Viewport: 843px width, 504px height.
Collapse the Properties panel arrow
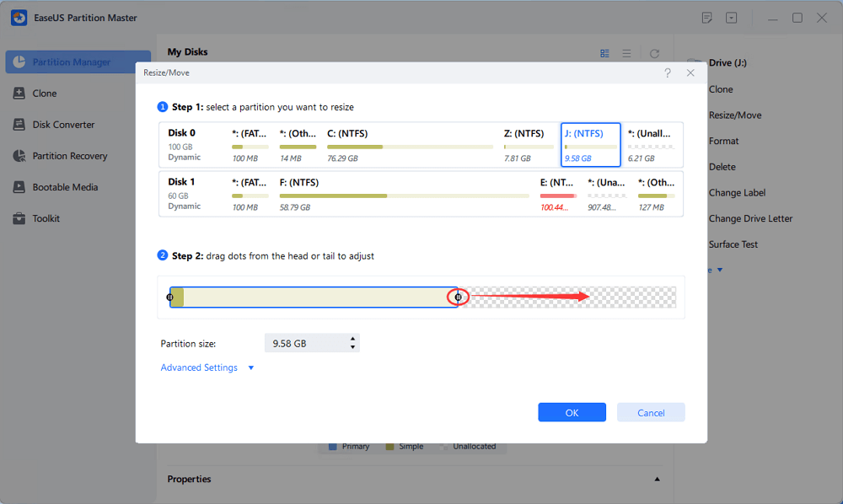pos(657,480)
